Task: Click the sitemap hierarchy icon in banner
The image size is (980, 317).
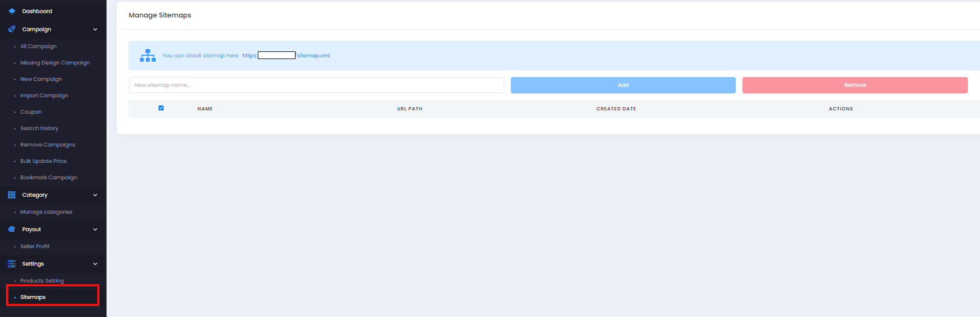Action: pos(147,55)
